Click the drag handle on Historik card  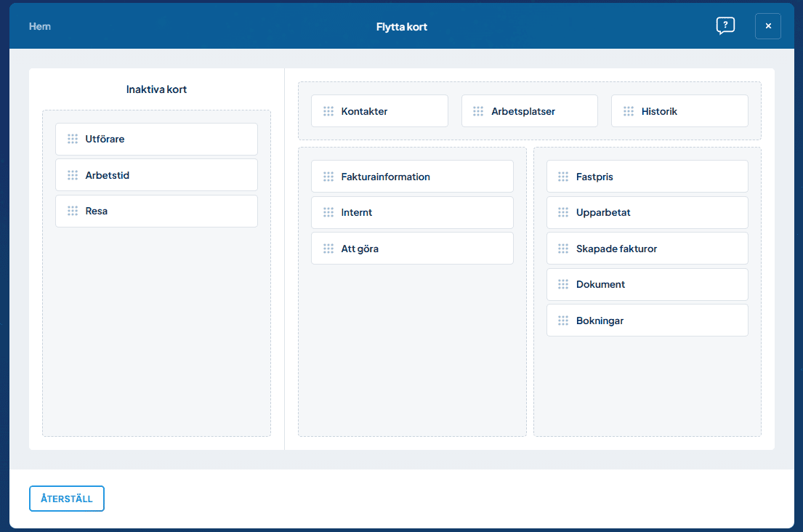(x=629, y=111)
